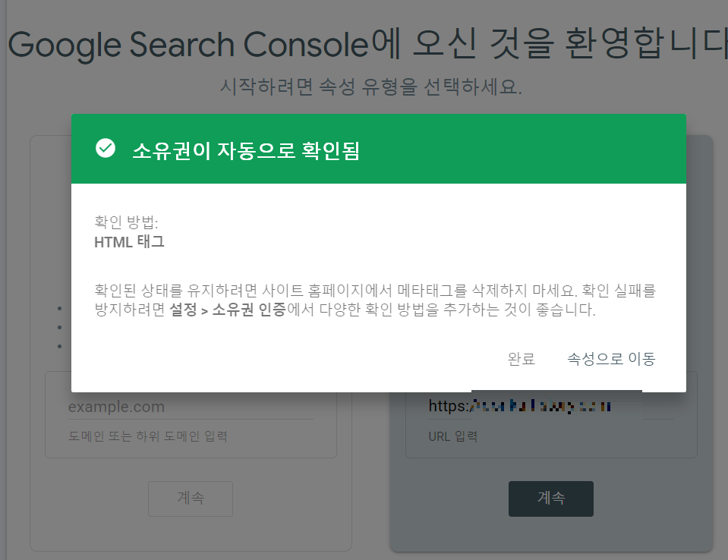This screenshot has height=560, width=728.
Task: Click the Google Search Console welcome heading
Action: point(367,45)
